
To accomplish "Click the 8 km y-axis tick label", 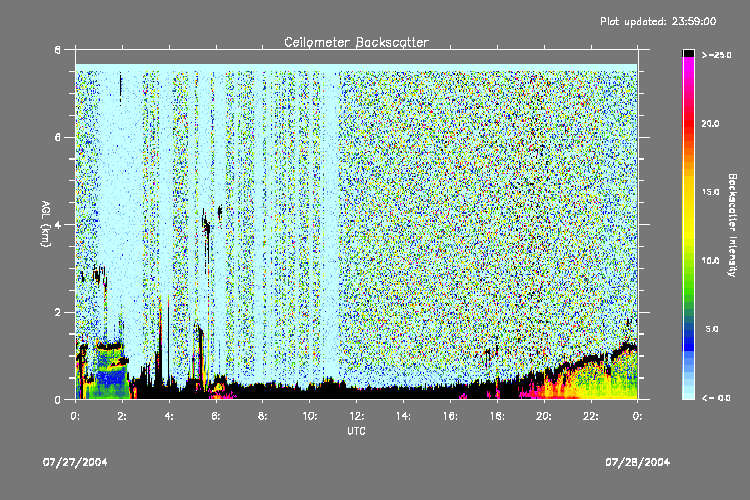I will tap(57, 50).
